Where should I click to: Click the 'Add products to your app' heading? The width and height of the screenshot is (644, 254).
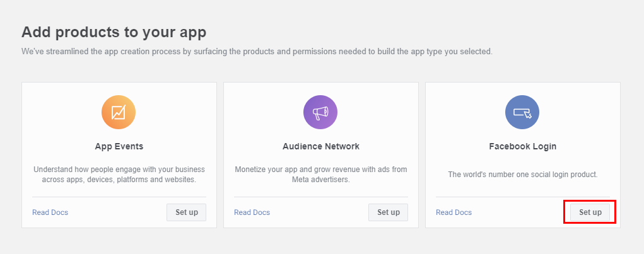(x=114, y=32)
